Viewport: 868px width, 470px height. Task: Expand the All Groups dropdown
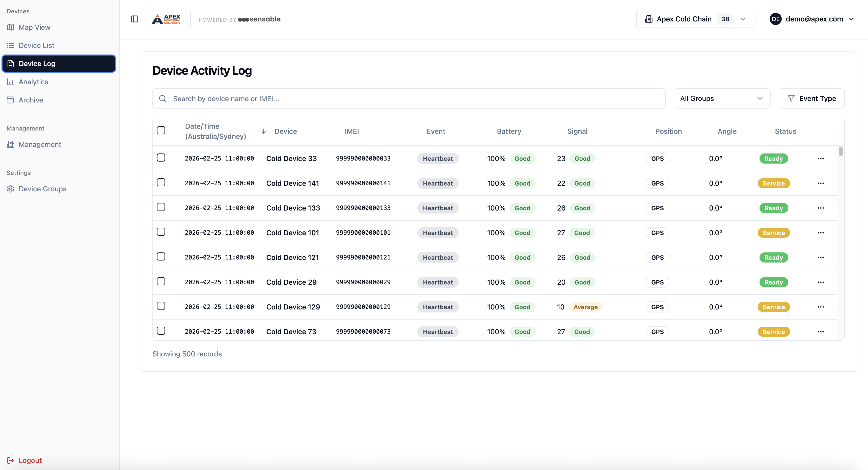pyautogui.click(x=721, y=98)
